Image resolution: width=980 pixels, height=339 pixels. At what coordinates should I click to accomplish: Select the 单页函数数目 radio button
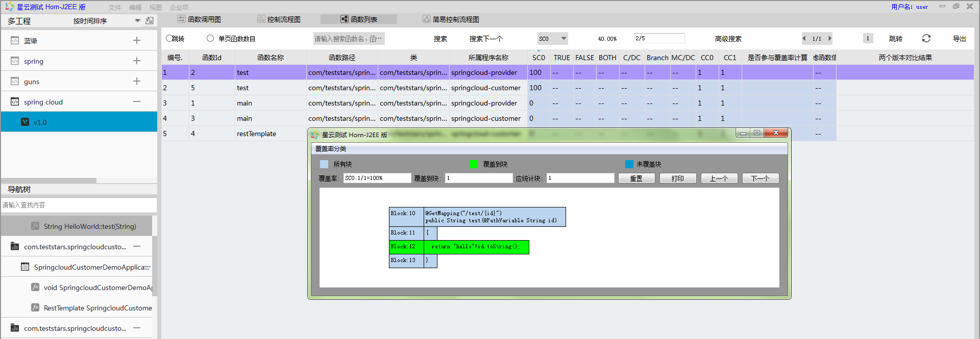pos(210,39)
